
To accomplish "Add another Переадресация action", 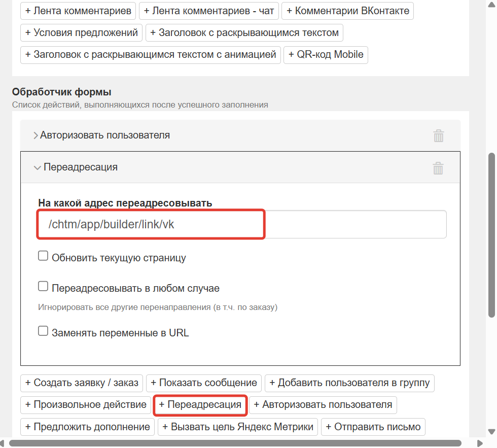I will pyautogui.click(x=200, y=405).
